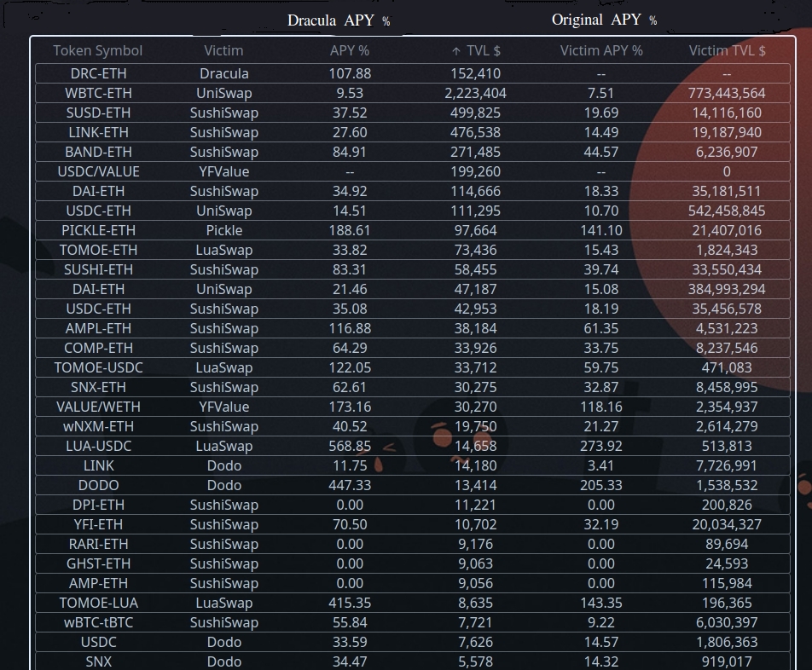Click Victim TVL value 471,083
Image resolution: width=812 pixels, height=670 pixels.
tap(727, 368)
